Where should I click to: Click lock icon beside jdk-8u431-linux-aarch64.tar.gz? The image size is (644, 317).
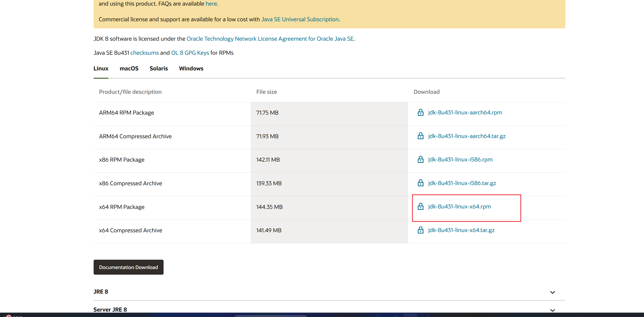tap(421, 136)
